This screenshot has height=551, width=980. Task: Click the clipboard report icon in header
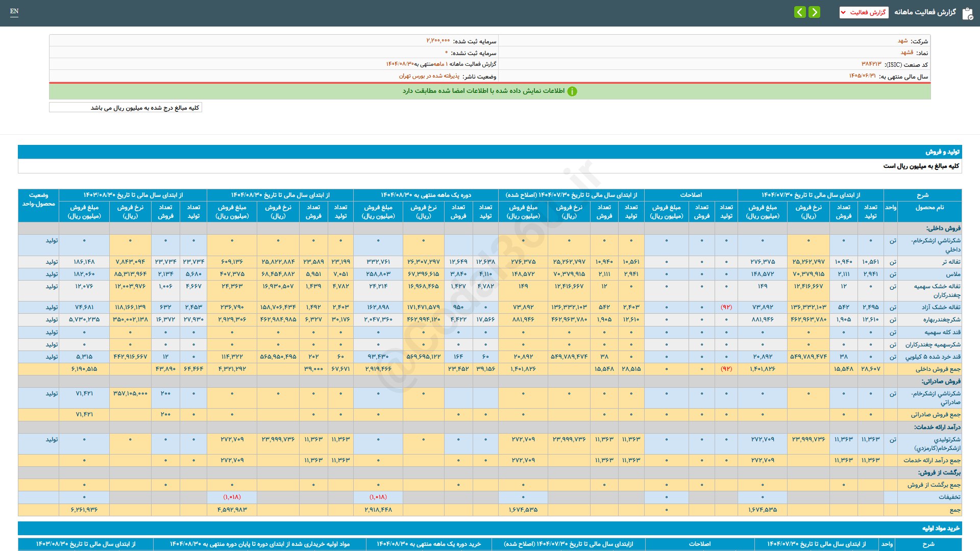(x=967, y=13)
